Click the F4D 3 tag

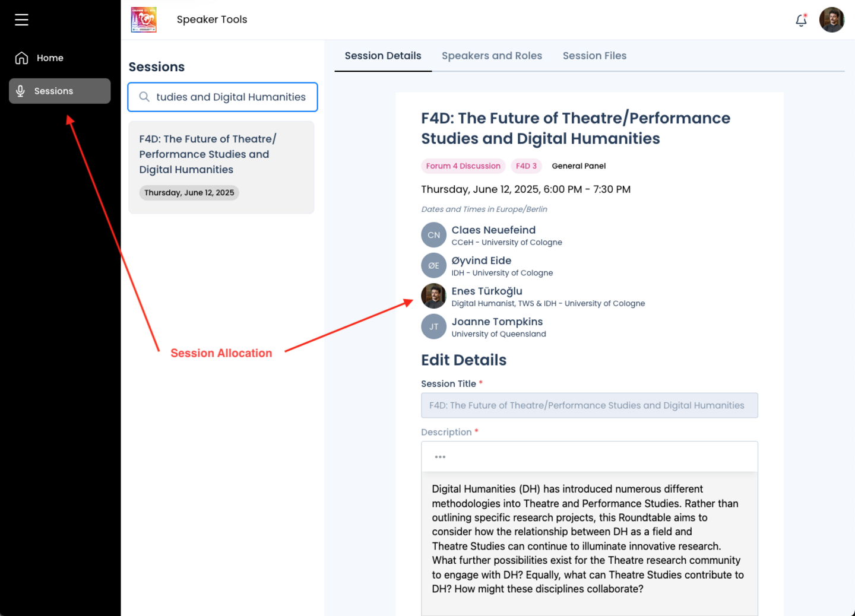526,166
